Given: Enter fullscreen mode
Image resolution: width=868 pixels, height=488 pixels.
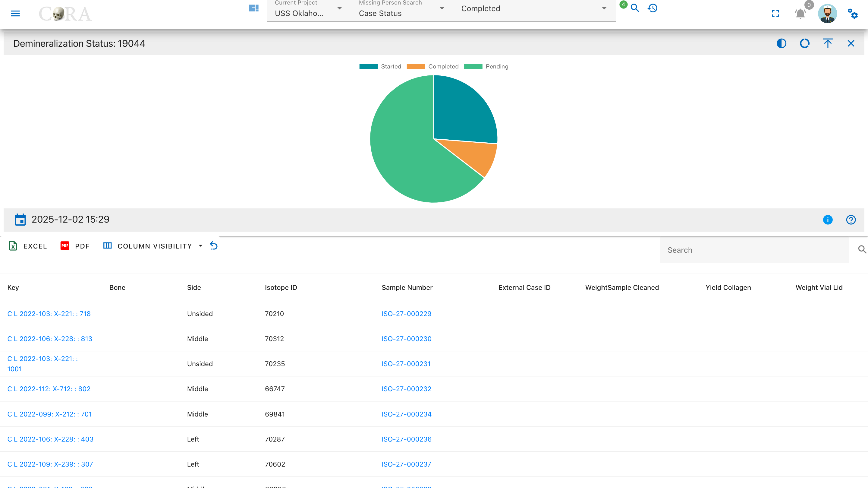Looking at the screenshot, I should click(x=775, y=14).
